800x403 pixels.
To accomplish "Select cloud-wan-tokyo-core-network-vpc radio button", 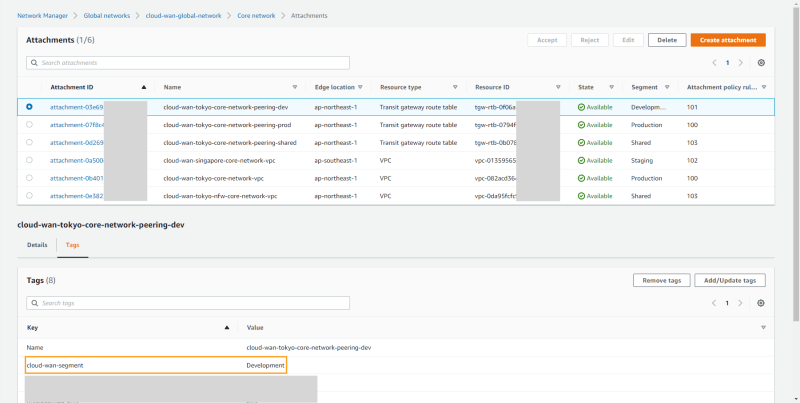I will pyautogui.click(x=29, y=178).
